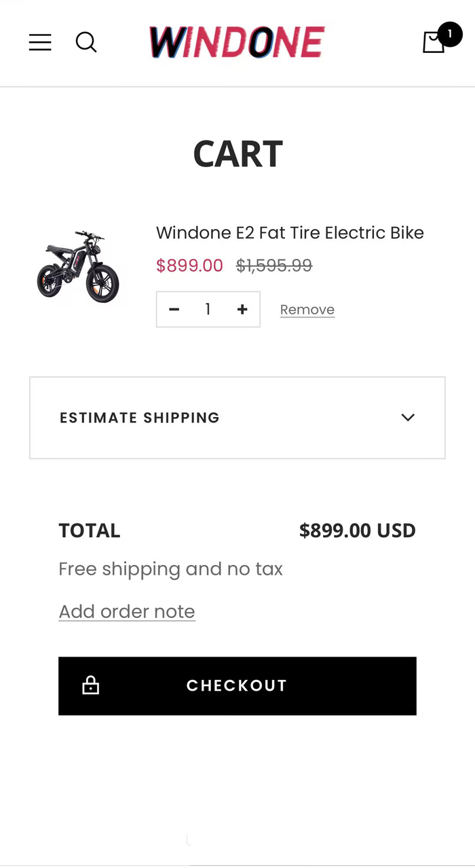475x868 pixels.
Task: Remove the electric bike from the cart
Action: tap(307, 309)
